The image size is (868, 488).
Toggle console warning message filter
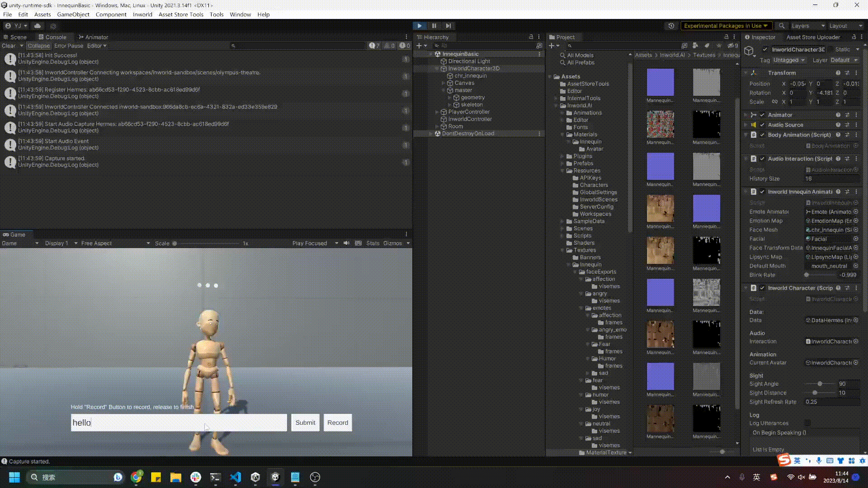click(389, 46)
